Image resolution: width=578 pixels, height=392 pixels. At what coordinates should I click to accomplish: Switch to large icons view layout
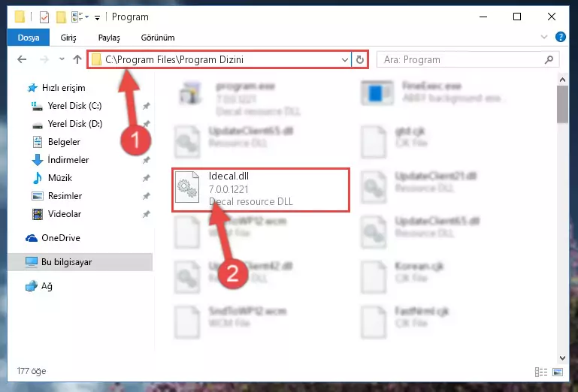(x=558, y=372)
